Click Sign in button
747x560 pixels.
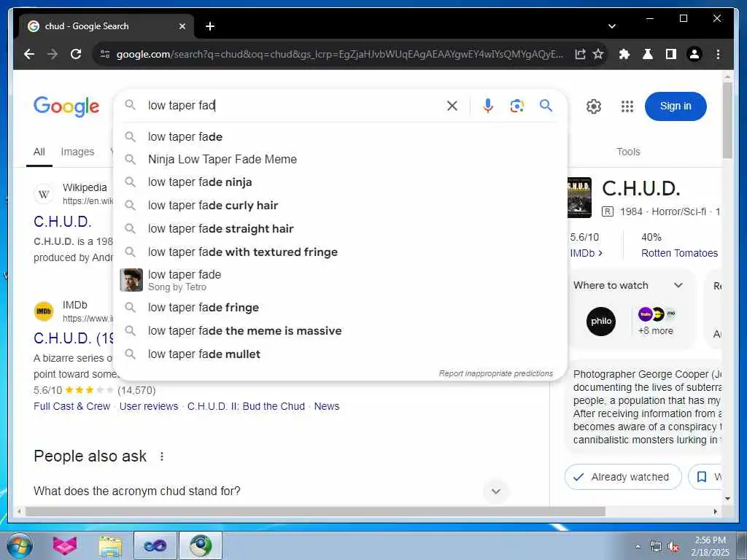pyautogui.click(x=675, y=106)
